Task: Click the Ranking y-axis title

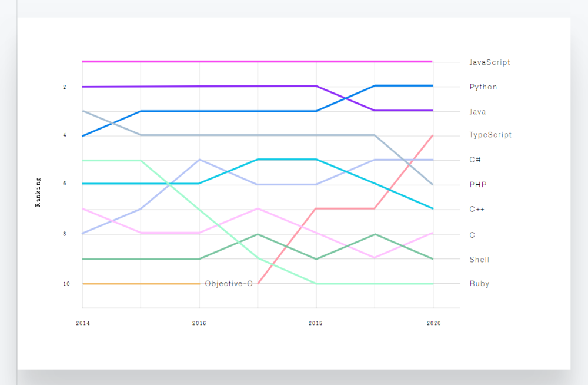Action: [38, 192]
